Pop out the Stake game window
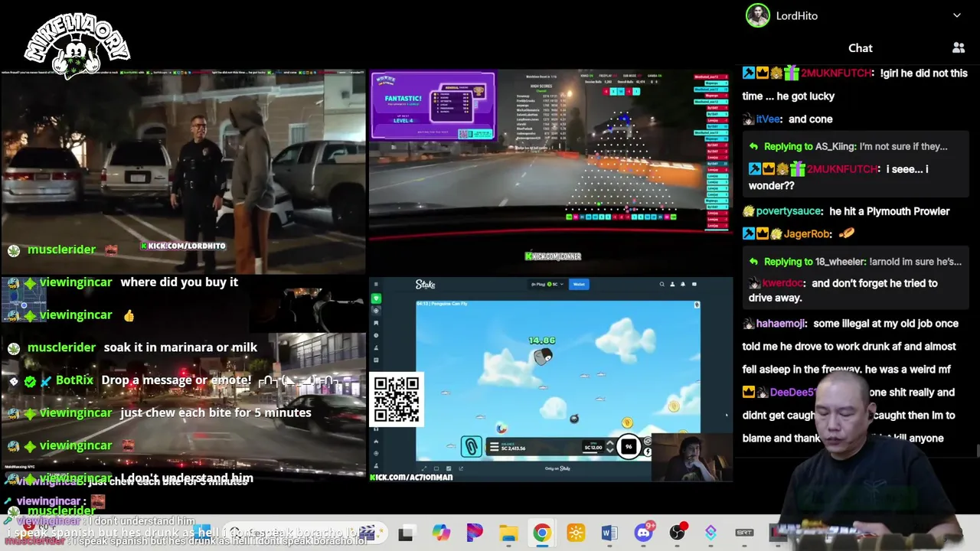 click(x=461, y=468)
